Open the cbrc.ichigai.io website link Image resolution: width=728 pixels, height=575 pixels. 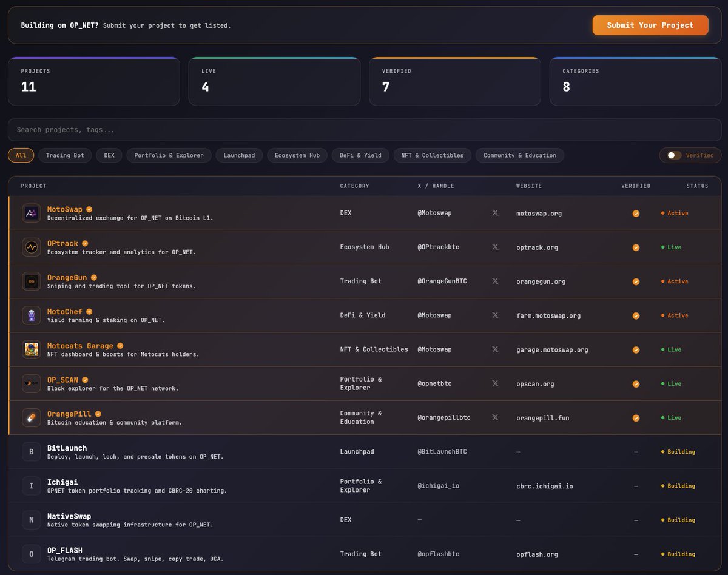(x=545, y=486)
